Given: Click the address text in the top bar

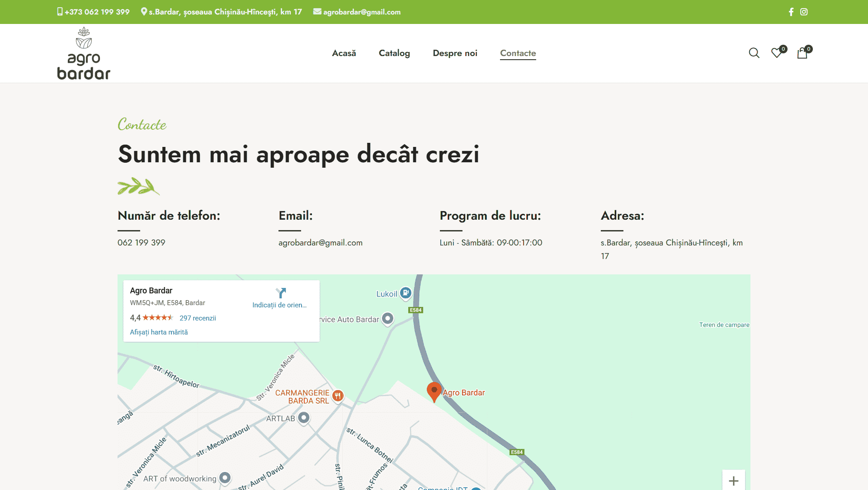Looking at the screenshot, I should (225, 12).
